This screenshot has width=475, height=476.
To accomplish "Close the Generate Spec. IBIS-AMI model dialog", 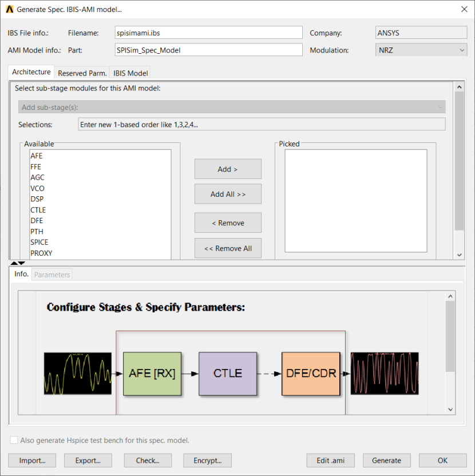I will (x=464, y=9).
